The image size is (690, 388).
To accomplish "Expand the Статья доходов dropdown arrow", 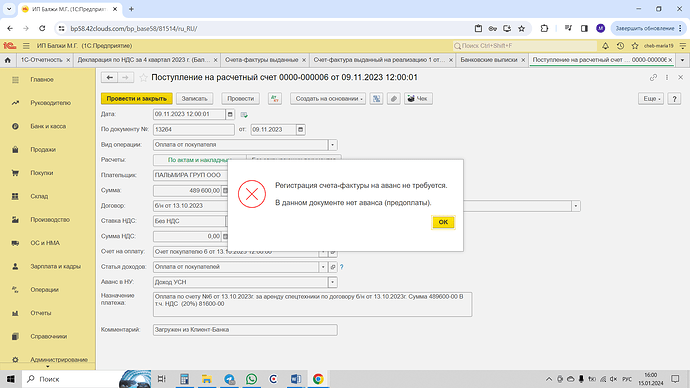I will pyautogui.click(x=323, y=267).
